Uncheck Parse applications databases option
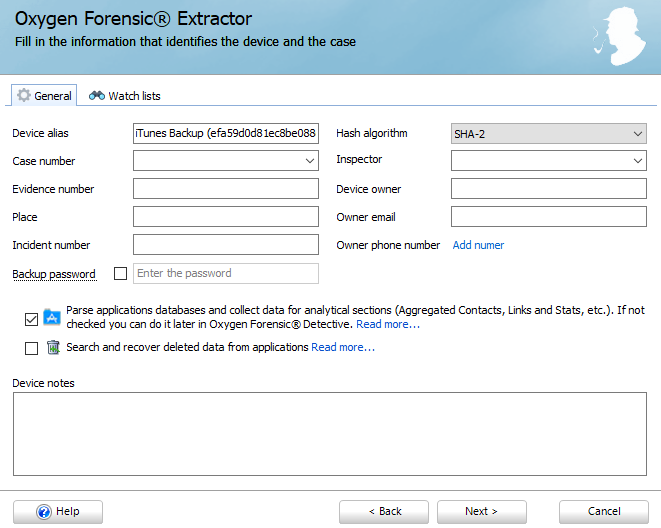Image resolution: width=661 pixels, height=528 pixels. [31, 319]
